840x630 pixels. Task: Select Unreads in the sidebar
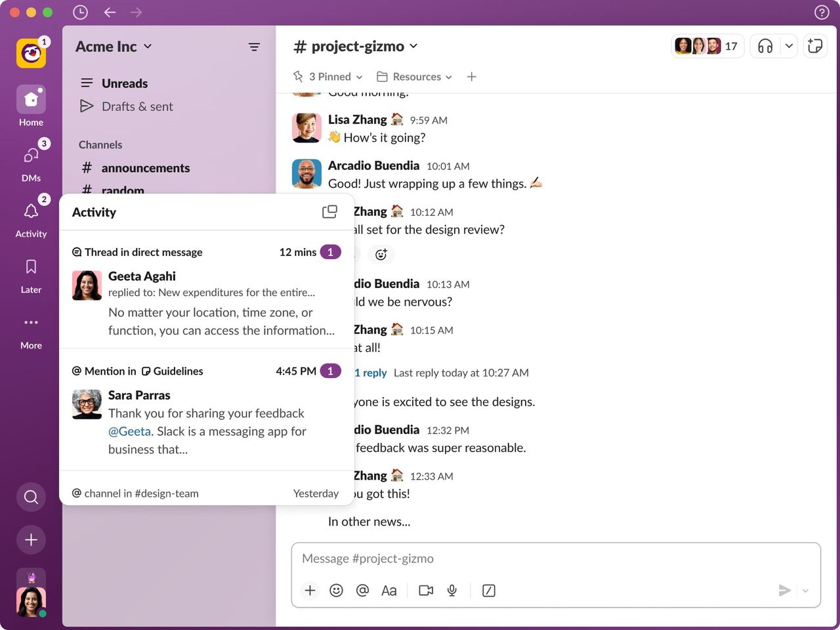click(x=124, y=83)
